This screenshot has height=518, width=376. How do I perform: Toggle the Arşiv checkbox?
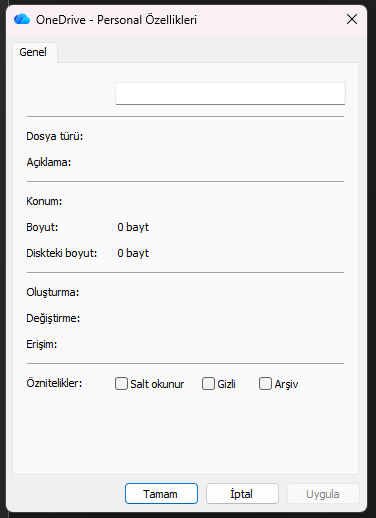click(x=265, y=384)
